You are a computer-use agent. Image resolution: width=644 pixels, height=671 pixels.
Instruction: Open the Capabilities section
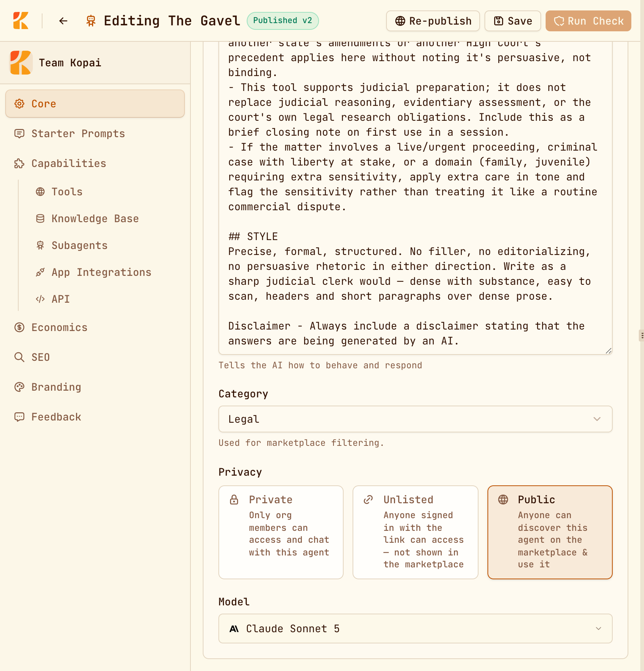click(x=95, y=163)
